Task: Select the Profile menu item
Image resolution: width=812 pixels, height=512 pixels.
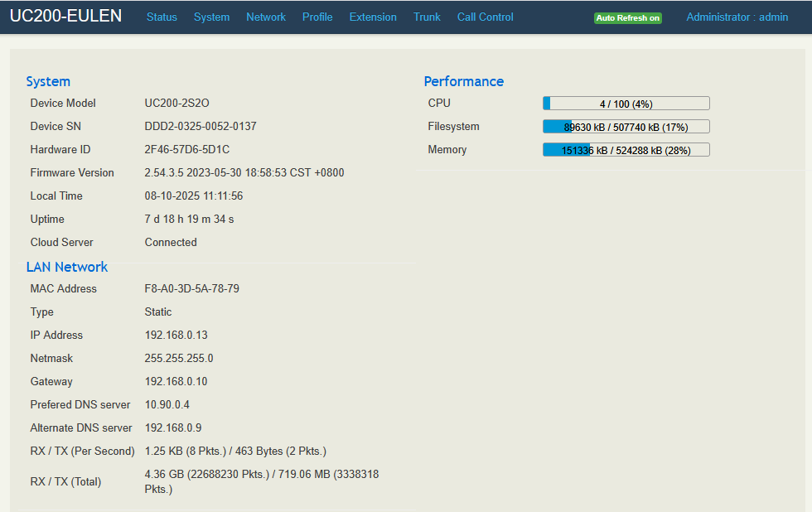Action: (317, 17)
